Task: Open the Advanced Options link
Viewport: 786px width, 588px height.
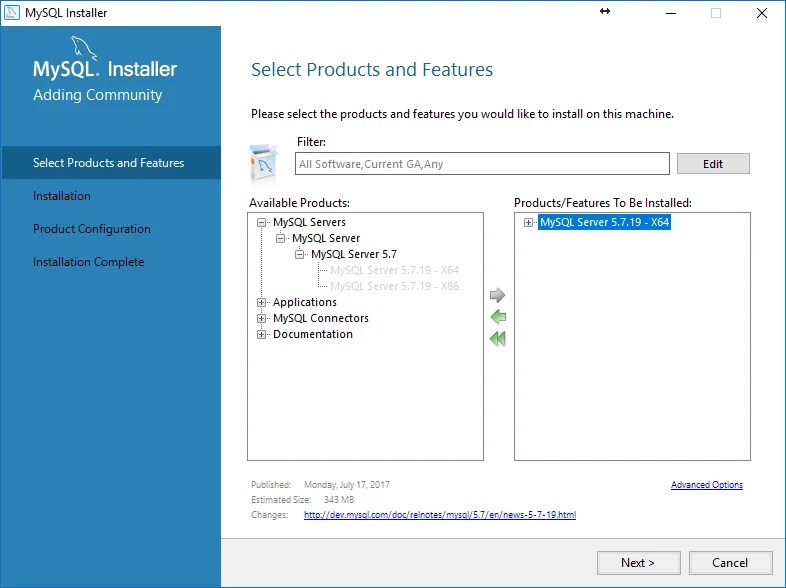Action: click(x=707, y=485)
